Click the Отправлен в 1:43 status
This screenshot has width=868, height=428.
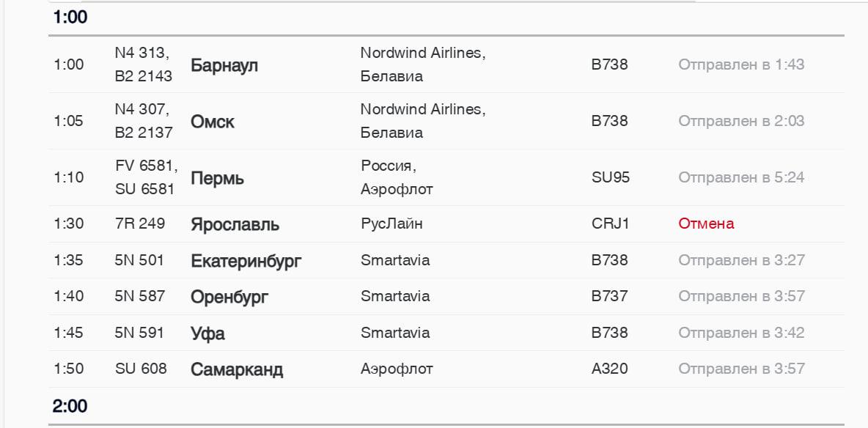pyautogui.click(x=741, y=64)
